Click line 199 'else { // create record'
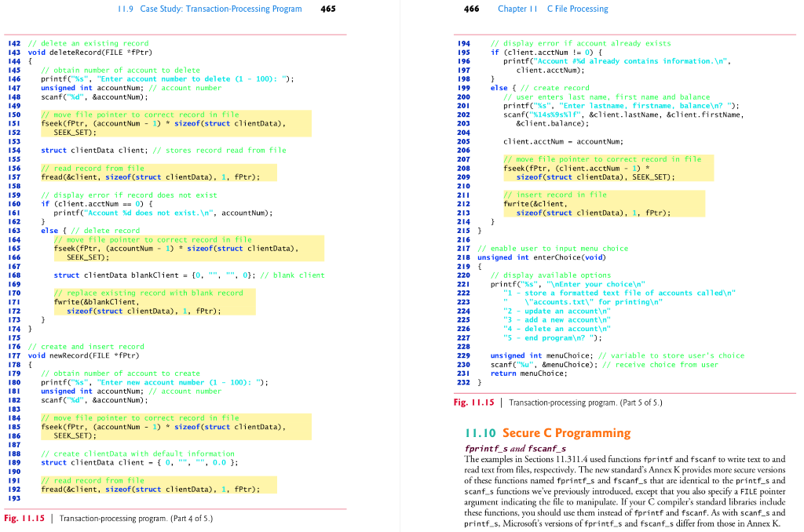This screenshot has height=532, width=804. click(x=540, y=88)
